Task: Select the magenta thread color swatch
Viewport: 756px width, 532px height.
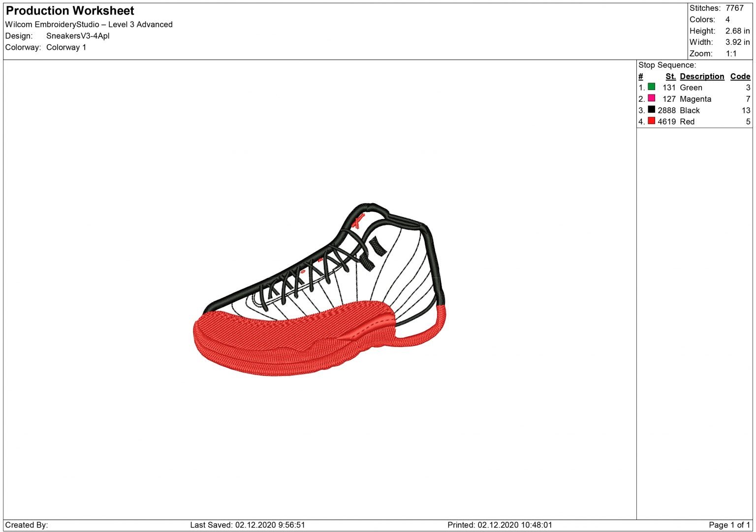Action: (651, 98)
